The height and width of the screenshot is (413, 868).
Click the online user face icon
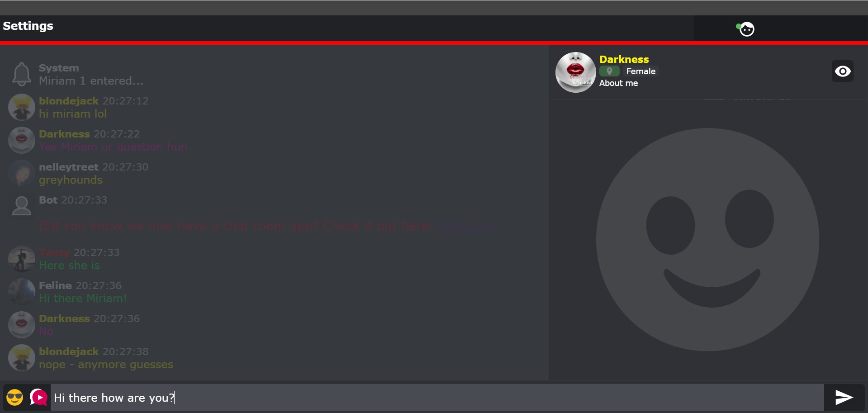(746, 29)
